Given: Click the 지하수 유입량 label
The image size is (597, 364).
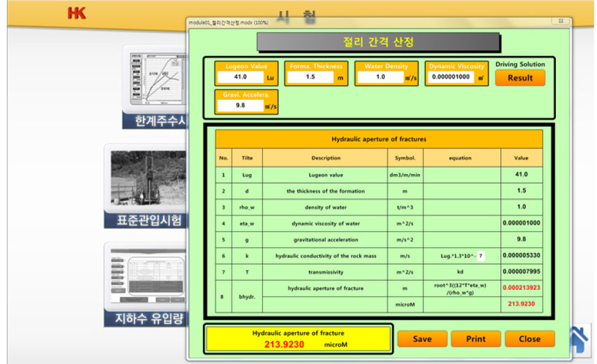Looking at the screenshot, I should 150,319.
